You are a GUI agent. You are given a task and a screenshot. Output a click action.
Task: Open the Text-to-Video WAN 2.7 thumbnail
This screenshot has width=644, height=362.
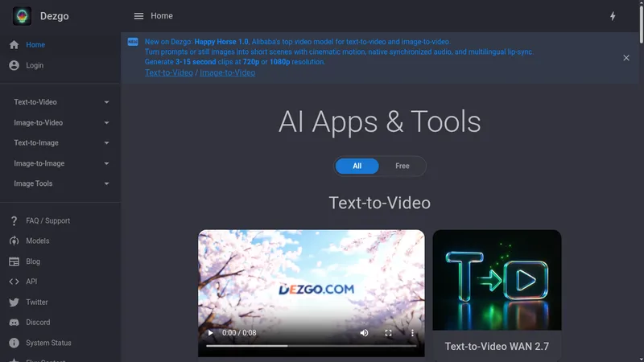click(497, 280)
